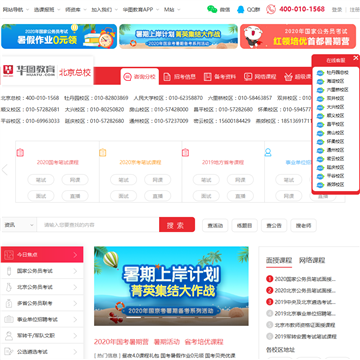The height and width of the screenshot is (360, 360).
Task: Click the person icon beside 军转干/军队文职
Action: point(9,336)
